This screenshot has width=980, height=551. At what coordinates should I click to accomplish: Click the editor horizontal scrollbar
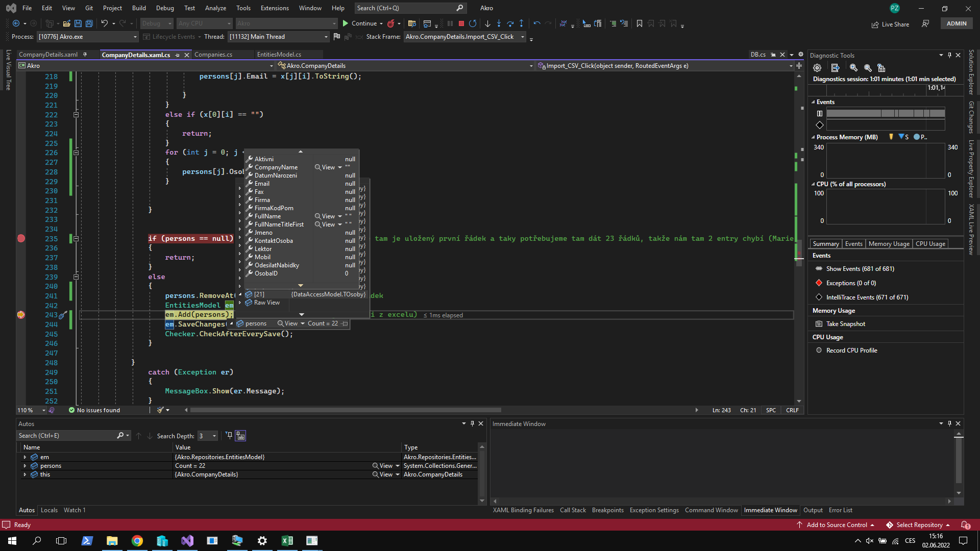(x=346, y=410)
